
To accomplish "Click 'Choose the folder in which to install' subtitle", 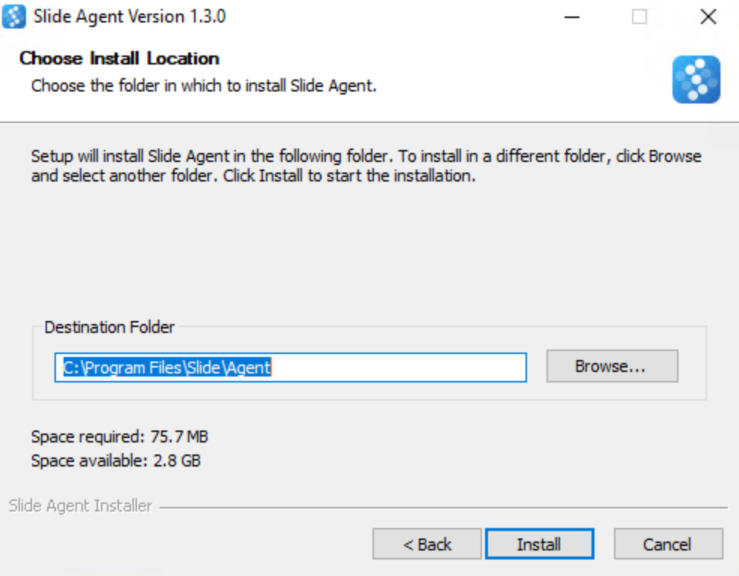I will (x=204, y=86).
